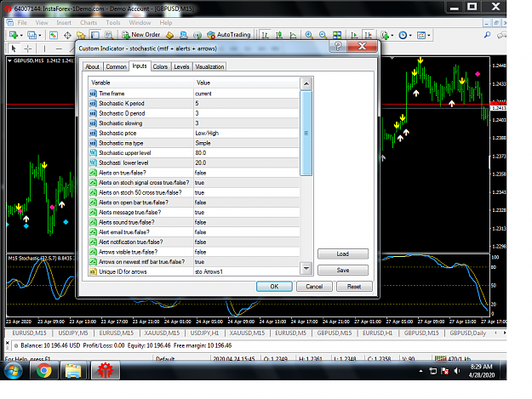Open the USDJPY,M5 chart tab
The height and width of the screenshot is (399, 532).
[73, 333]
